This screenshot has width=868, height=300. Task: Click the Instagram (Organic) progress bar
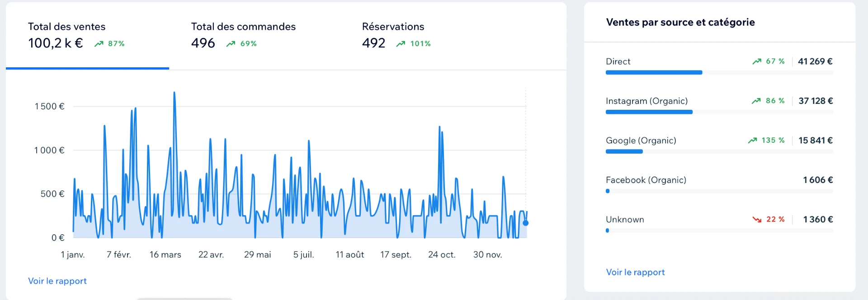pyautogui.click(x=719, y=112)
